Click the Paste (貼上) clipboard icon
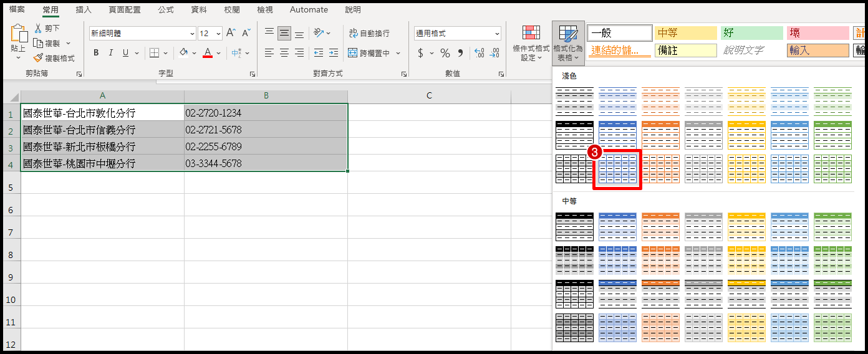Screen dimensions: 868x354 coord(19,33)
